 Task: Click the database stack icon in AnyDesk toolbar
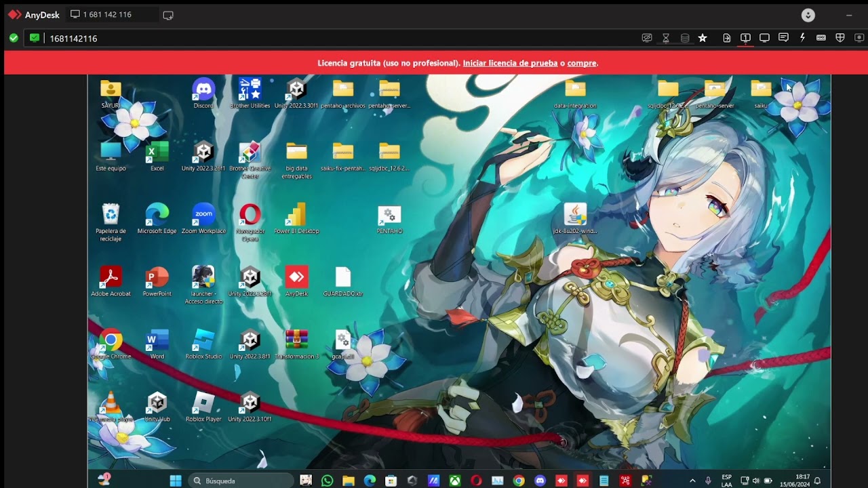click(x=685, y=38)
